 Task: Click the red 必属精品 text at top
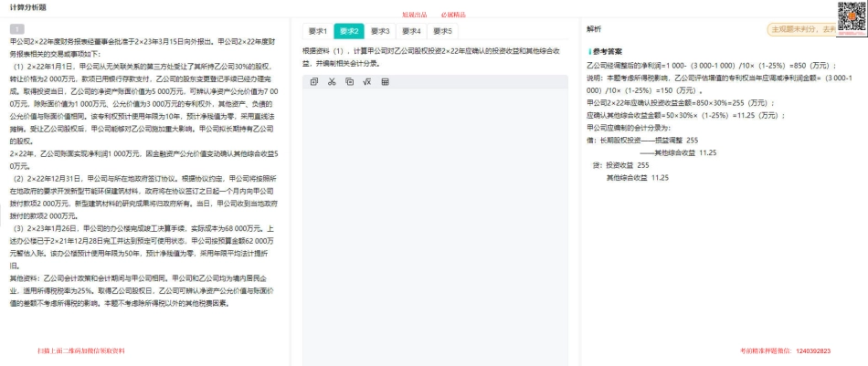coord(453,16)
